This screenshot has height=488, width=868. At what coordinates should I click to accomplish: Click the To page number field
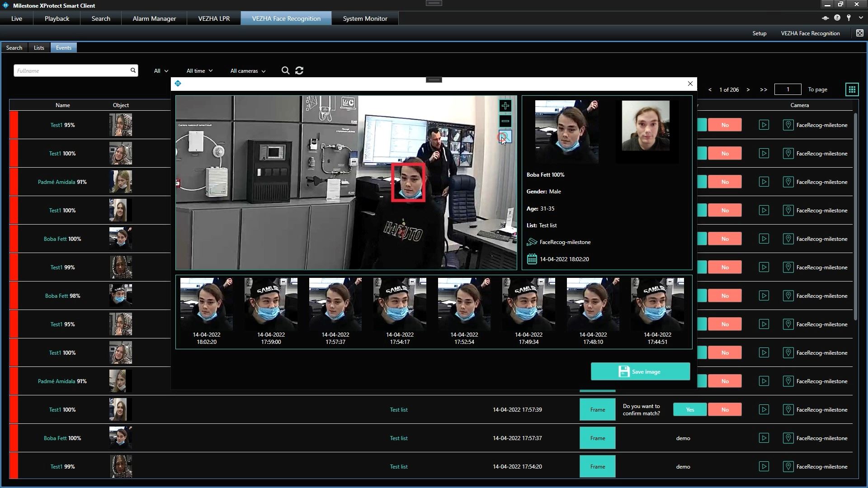(788, 89)
